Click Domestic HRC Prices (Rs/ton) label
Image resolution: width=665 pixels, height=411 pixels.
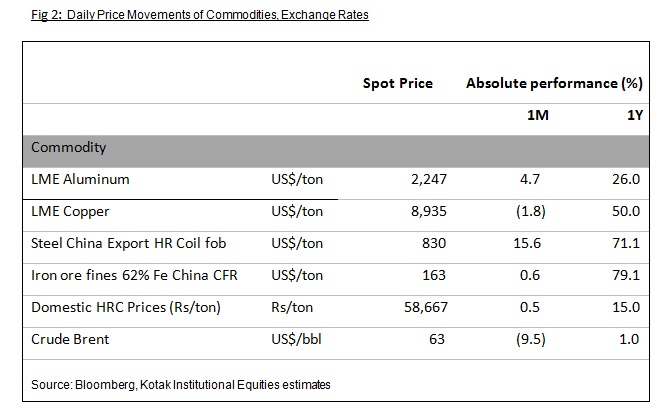pyautogui.click(x=126, y=307)
